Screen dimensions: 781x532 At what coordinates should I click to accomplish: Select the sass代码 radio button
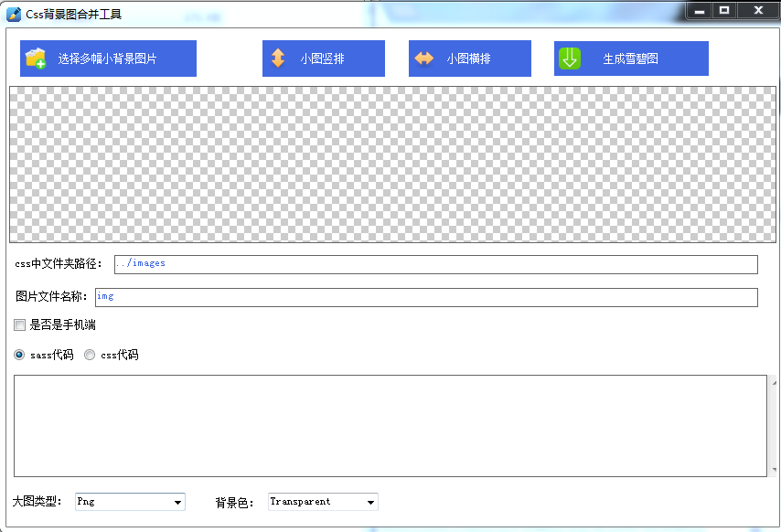(19, 355)
